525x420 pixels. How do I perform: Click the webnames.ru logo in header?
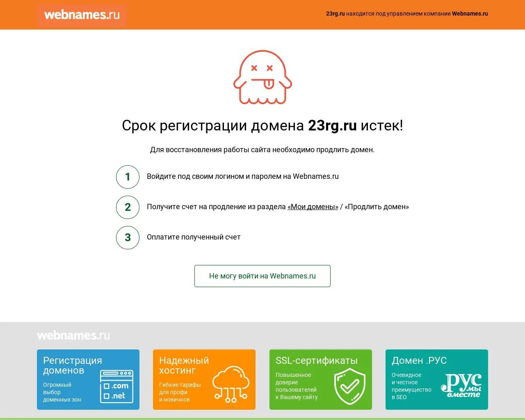82,15
